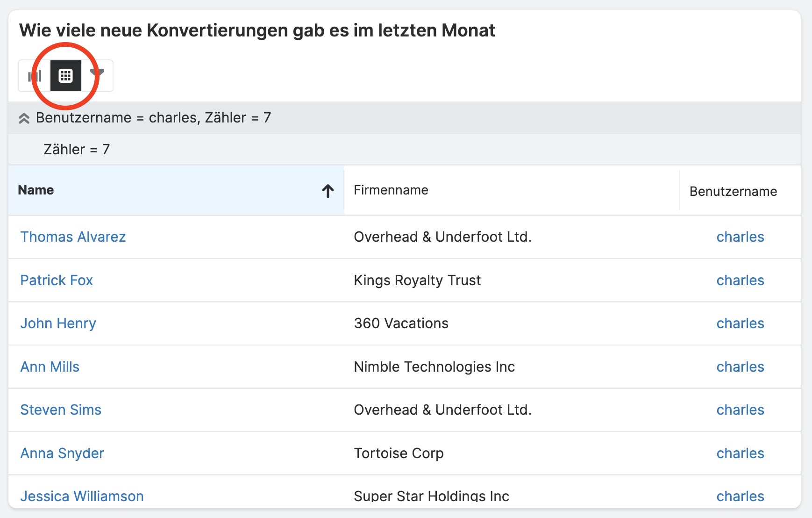Image resolution: width=812 pixels, height=518 pixels.
Task: Click charles user in Tortoise Corp row
Action: point(740,453)
